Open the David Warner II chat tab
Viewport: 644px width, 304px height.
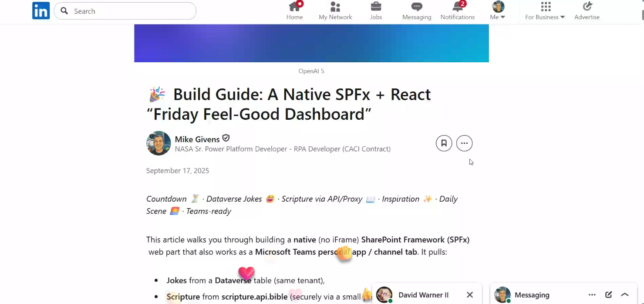422,295
